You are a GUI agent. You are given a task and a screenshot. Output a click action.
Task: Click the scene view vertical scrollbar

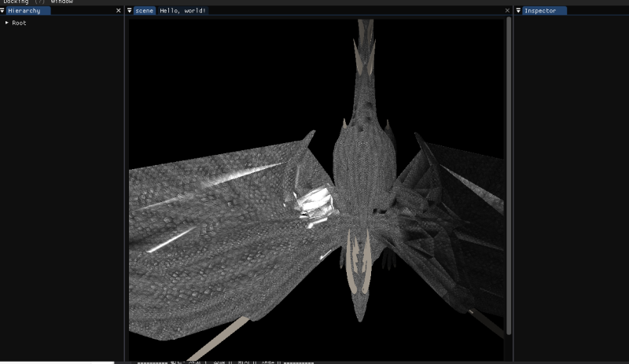[509, 173]
